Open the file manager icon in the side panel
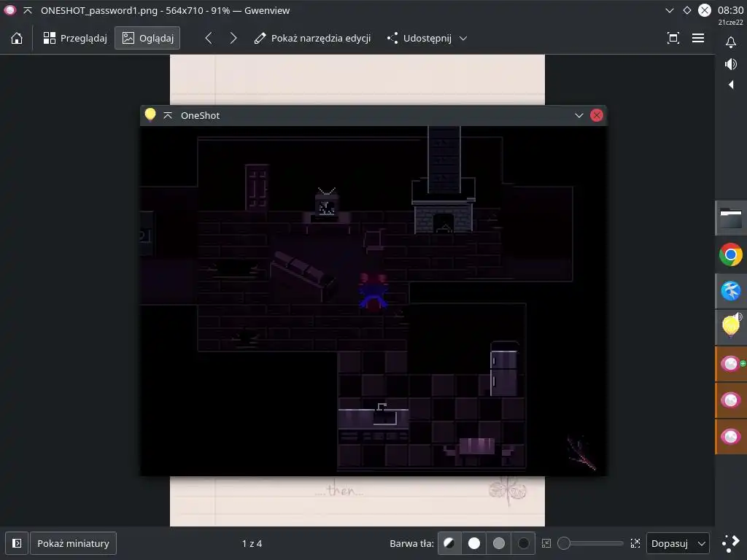 tap(731, 219)
